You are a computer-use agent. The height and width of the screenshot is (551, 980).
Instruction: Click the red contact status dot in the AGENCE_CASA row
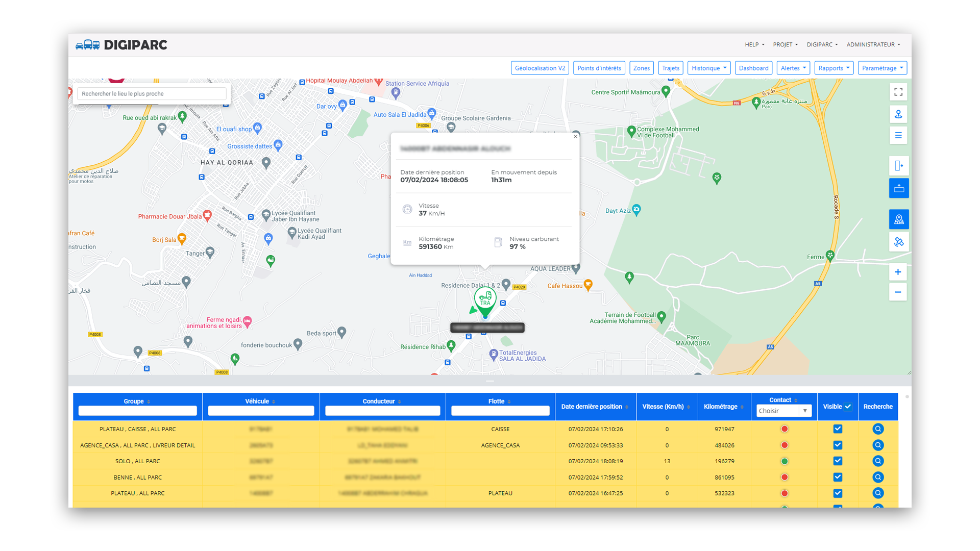(785, 445)
